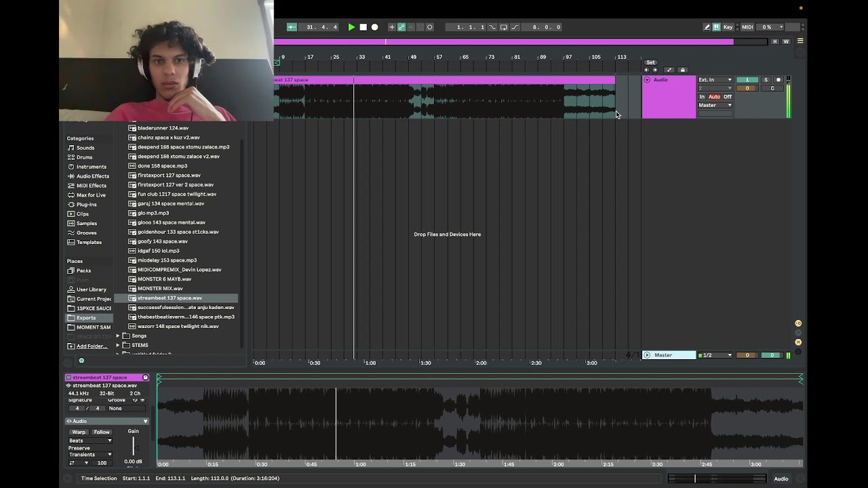Solo the Audio track

766,80
